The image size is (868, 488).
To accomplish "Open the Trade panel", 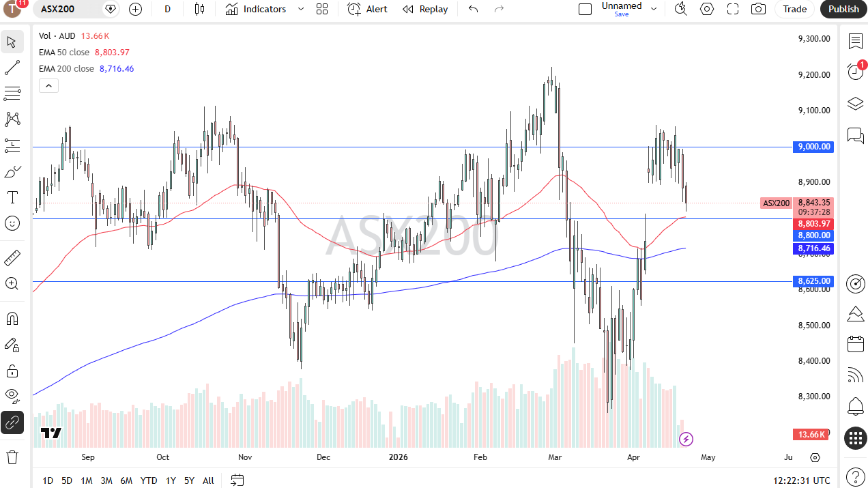I will coord(795,9).
